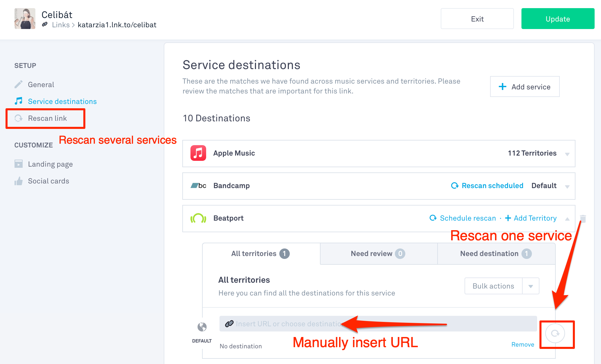The height and width of the screenshot is (364, 601).
Task: Click the green Update button
Action: [x=557, y=19]
